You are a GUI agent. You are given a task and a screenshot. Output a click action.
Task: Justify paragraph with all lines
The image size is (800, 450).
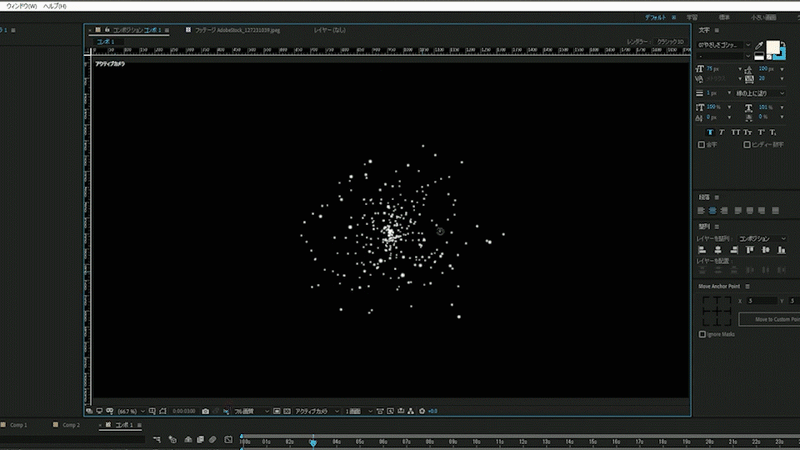pyautogui.click(x=776, y=211)
